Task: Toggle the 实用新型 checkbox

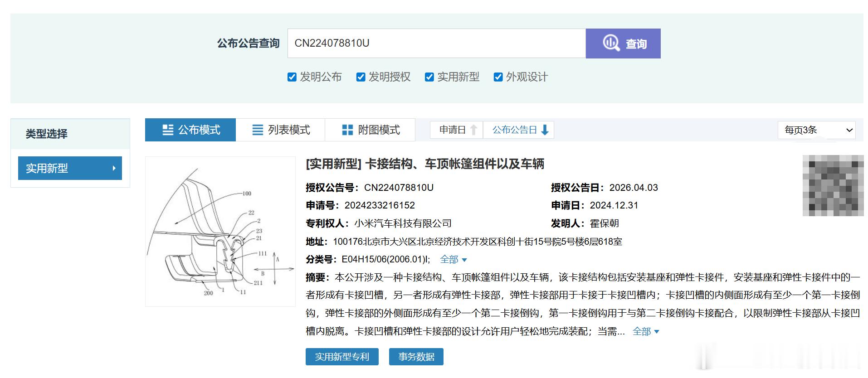Action: (429, 77)
